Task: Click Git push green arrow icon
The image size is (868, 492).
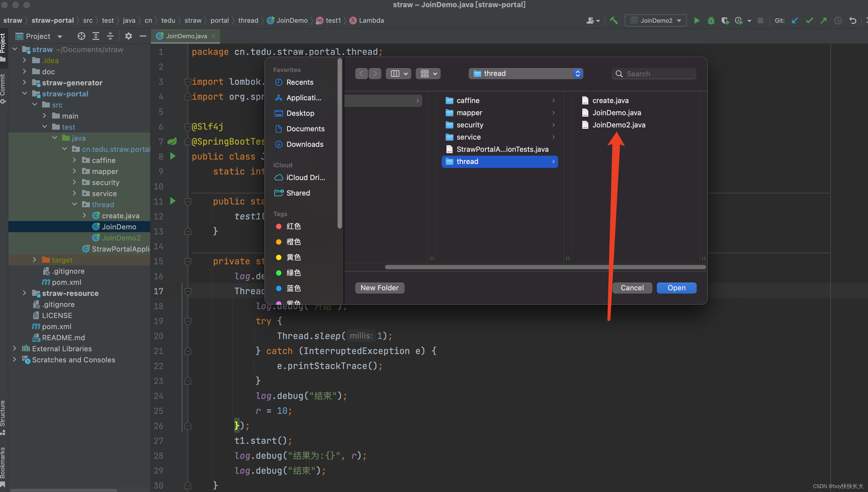Action: tap(823, 20)
